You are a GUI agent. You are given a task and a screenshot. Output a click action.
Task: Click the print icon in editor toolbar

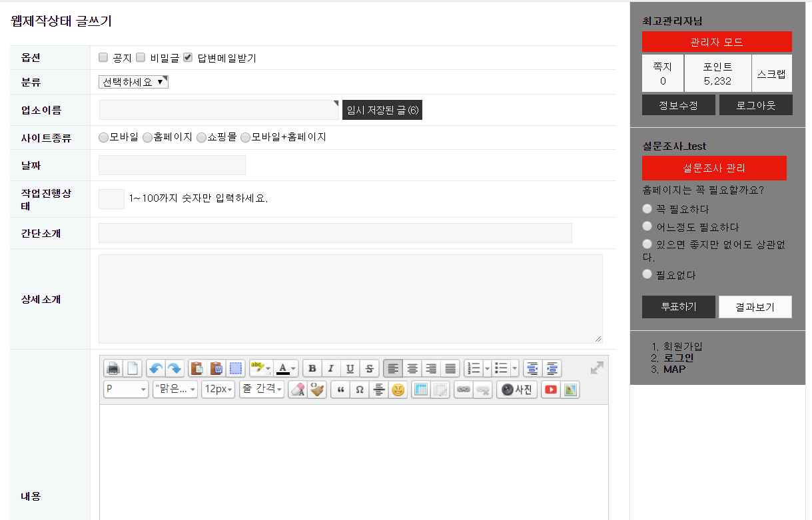[113, 368]
